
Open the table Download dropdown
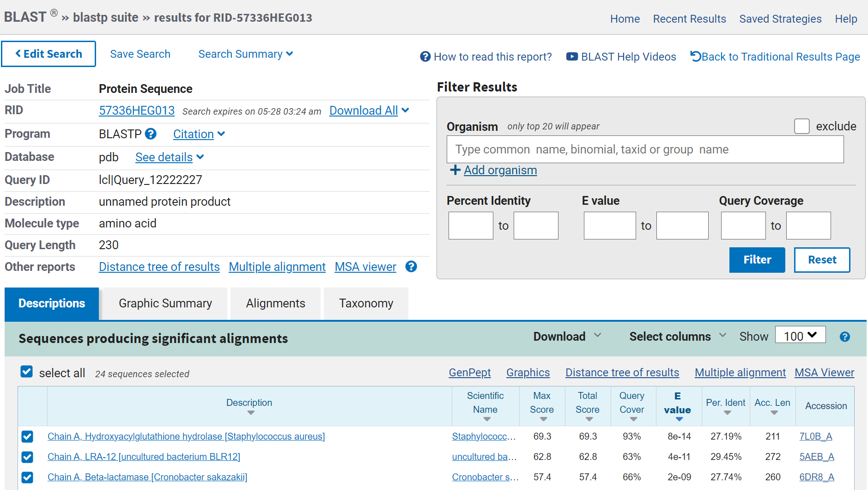coord(567,337)
